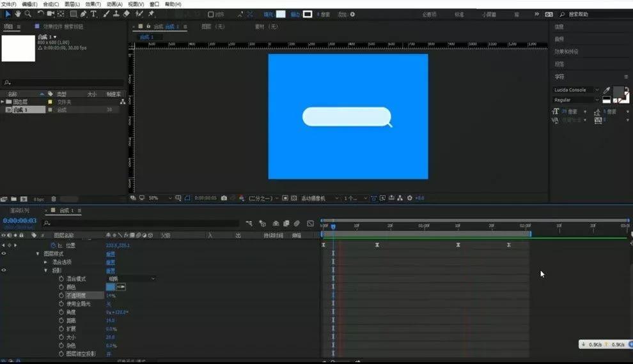Click drop shadow blue color swatch
Image resolution: width=633 pixels, height=364 pixels.
click(x=110, y=287)
